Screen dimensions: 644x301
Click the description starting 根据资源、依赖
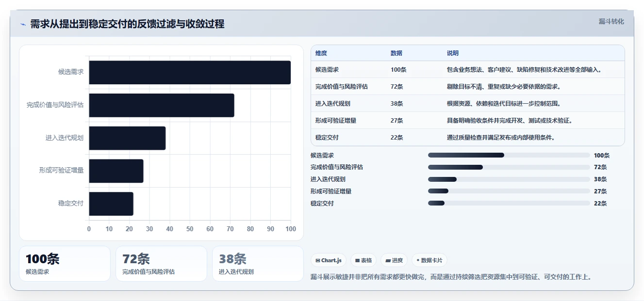pos(504,104)
